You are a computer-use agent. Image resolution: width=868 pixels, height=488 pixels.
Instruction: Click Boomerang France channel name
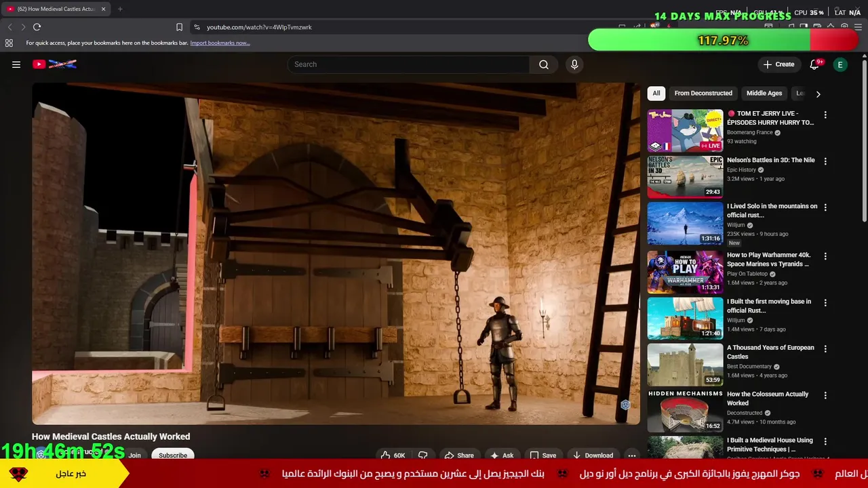click(750, 132)
